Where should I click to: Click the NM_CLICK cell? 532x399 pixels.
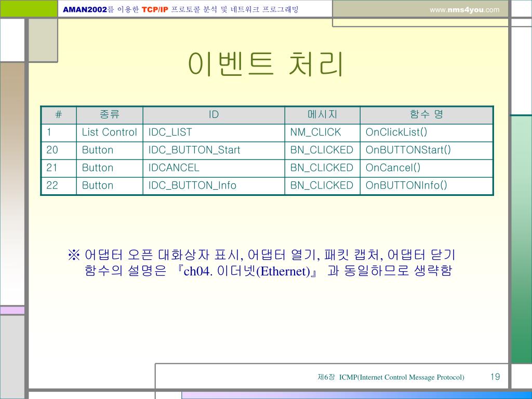tap(322, 132)
